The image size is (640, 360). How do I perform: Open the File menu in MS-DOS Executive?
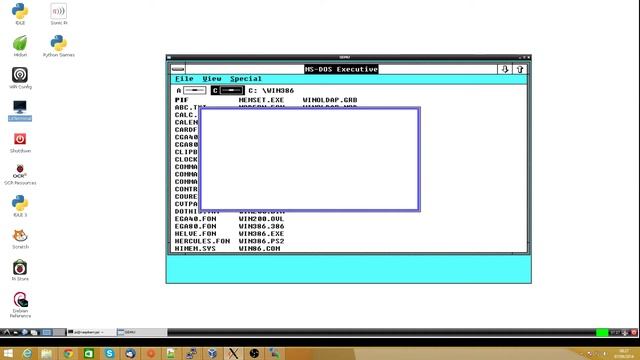[x=184, y=79]
